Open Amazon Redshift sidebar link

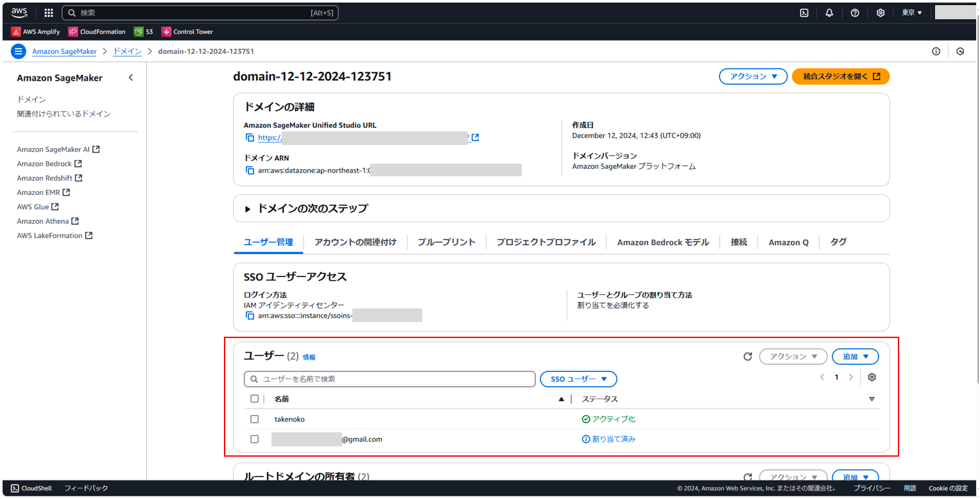pyautogui.click(x=49, y=178)
